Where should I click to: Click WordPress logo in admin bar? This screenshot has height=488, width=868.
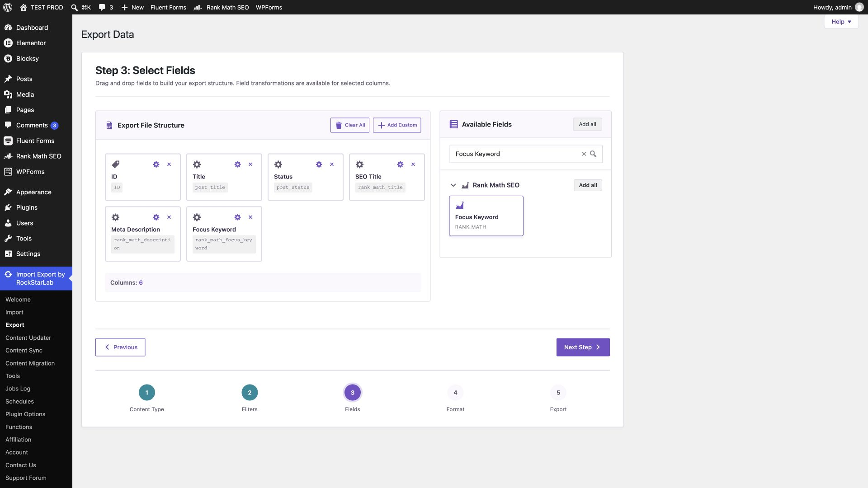[8, 7]
